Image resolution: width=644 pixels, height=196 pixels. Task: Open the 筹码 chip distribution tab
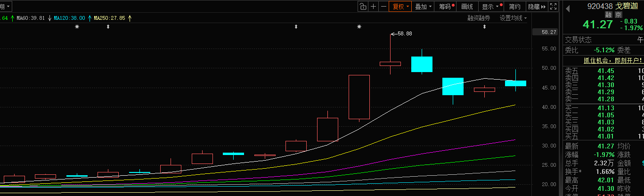click(446, 7)
